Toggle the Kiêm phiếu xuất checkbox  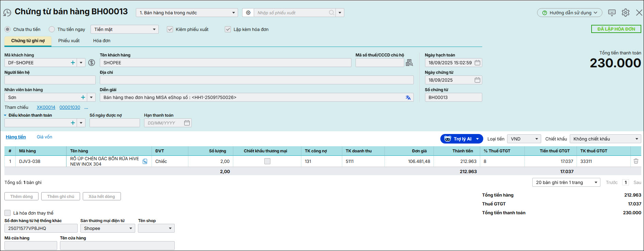coord(170,29)
